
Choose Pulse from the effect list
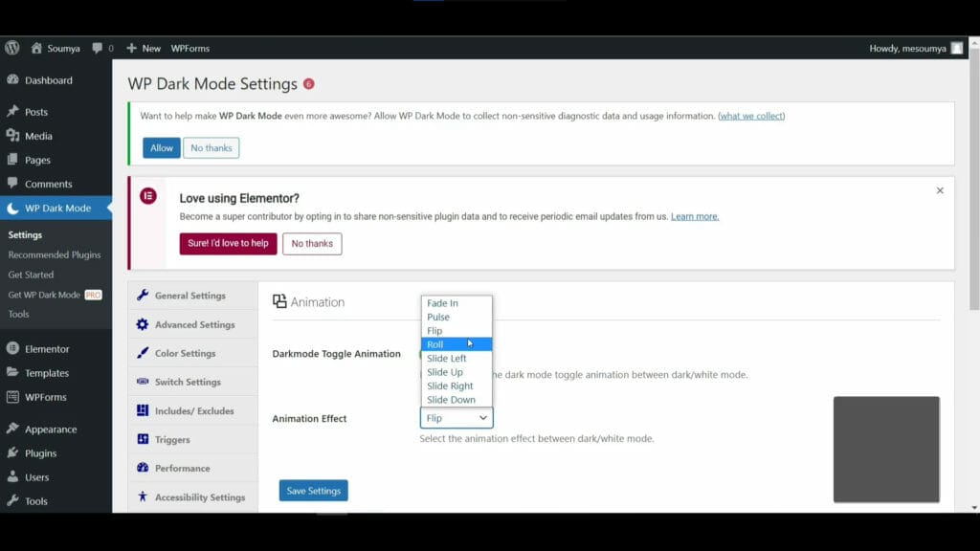[457, 317]
